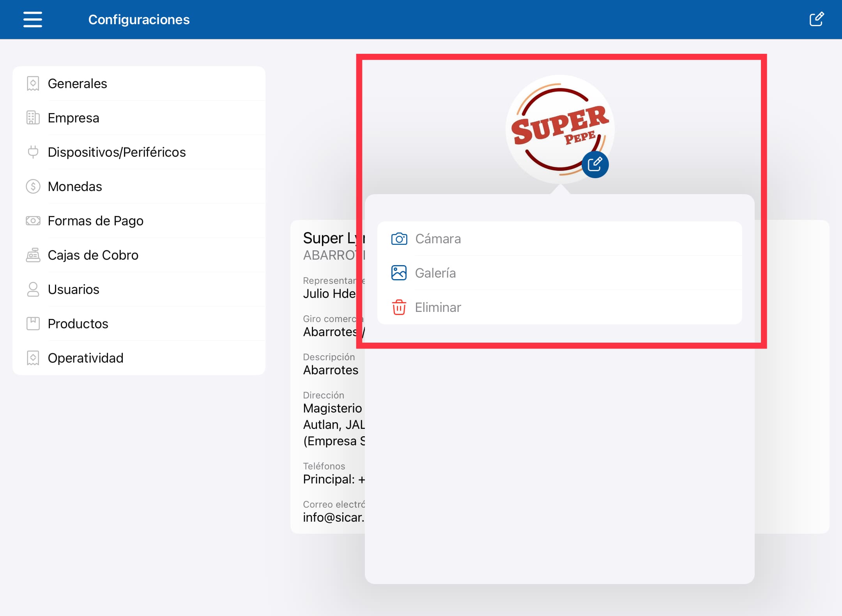This screenshot has height=616, width=842.
Task: Go to Formas de Pago
Action: coord(96,221)
